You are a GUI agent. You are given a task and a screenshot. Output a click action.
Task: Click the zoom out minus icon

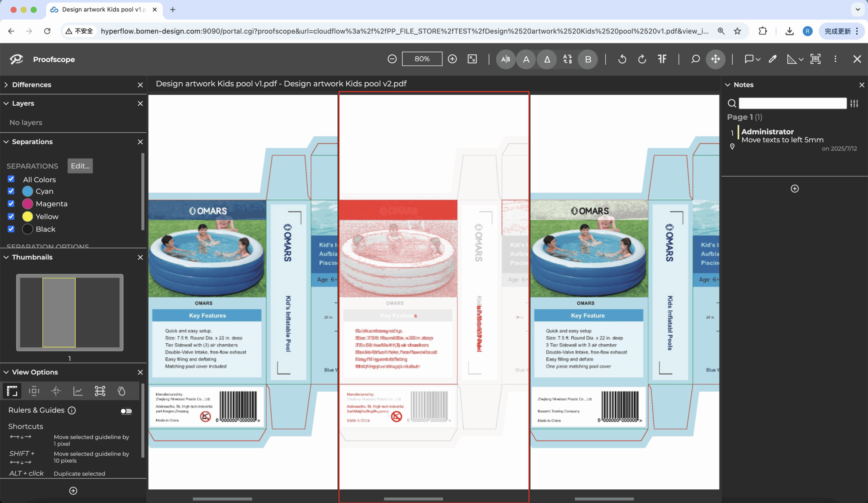392,59
